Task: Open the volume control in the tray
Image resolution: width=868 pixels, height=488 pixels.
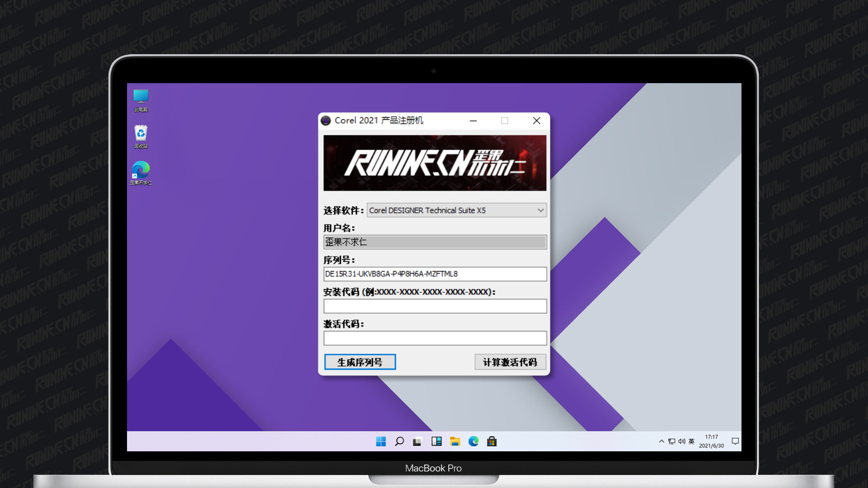Action: [x=681, y=442]
